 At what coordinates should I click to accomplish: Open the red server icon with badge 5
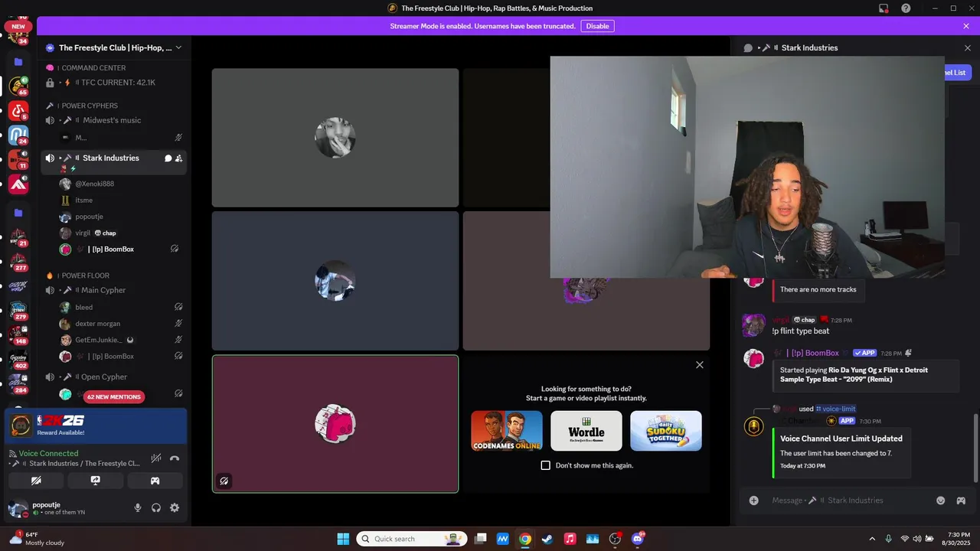[x=18, y=111]
